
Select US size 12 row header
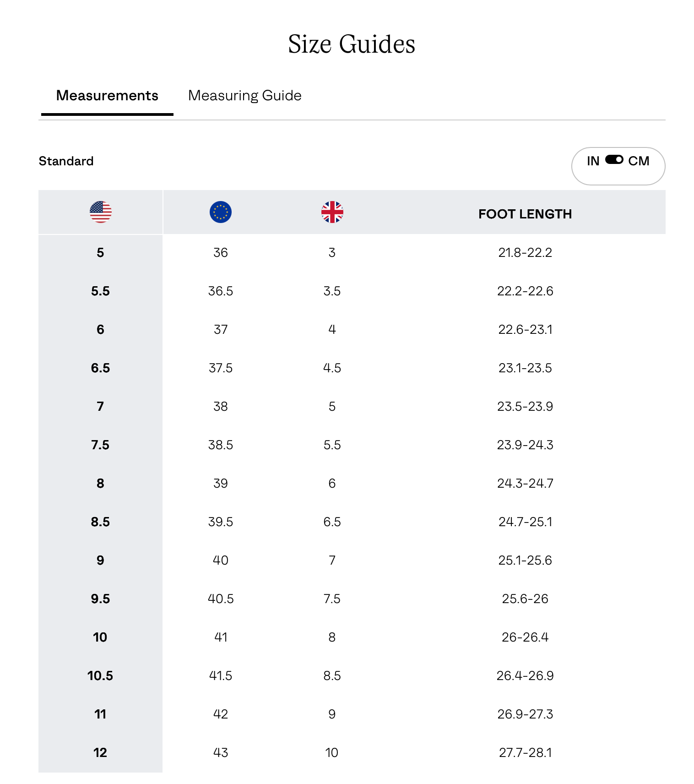(x=100, y=753)
